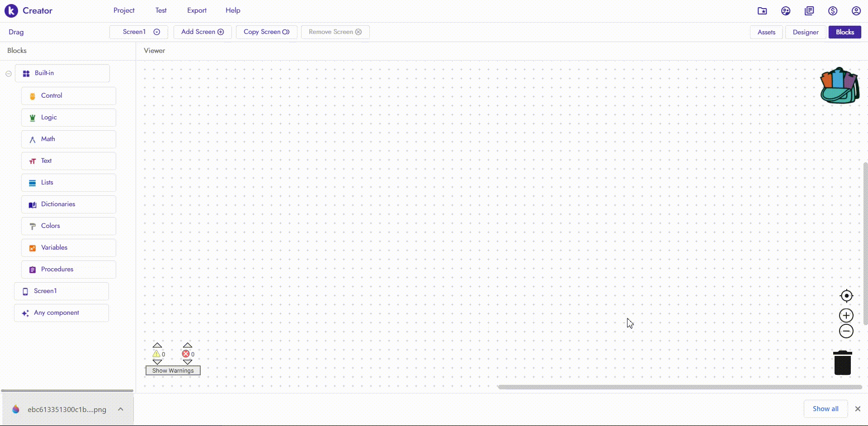Switch to the Designer view

(806, 32)
